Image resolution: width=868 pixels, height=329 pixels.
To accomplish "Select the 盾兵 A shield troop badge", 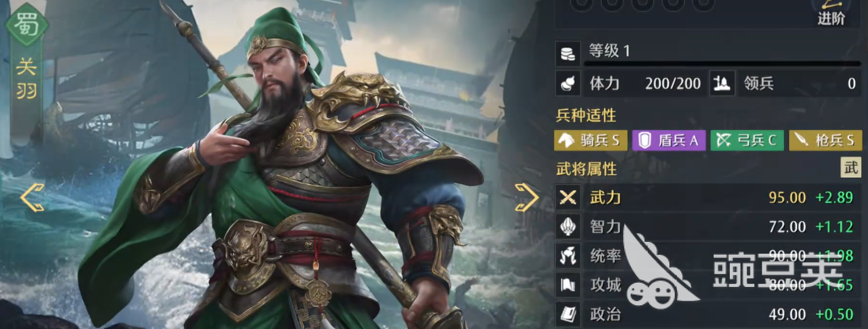I will click(x=669, y=140).
